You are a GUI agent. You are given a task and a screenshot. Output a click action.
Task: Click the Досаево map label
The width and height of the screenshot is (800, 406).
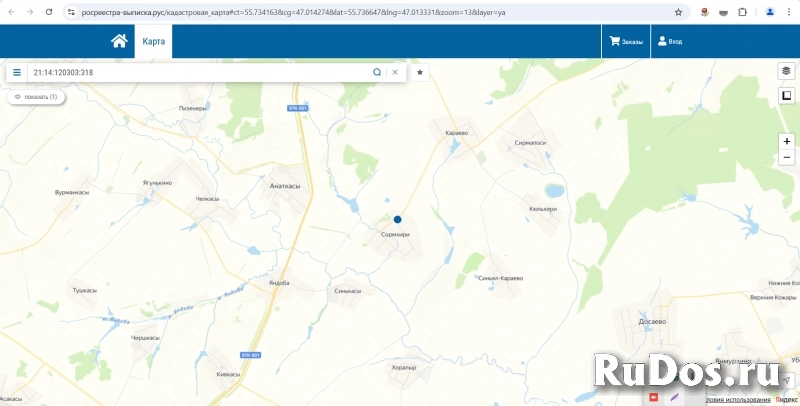[x=653, y=322]
